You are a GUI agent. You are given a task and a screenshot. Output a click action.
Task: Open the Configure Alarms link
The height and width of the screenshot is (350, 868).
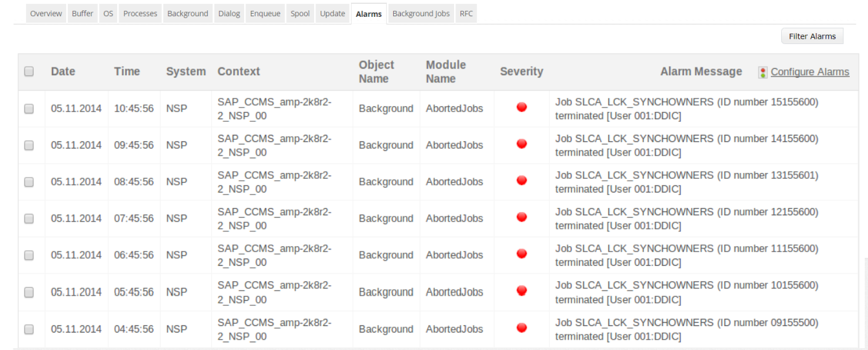[x=810, y=72]
